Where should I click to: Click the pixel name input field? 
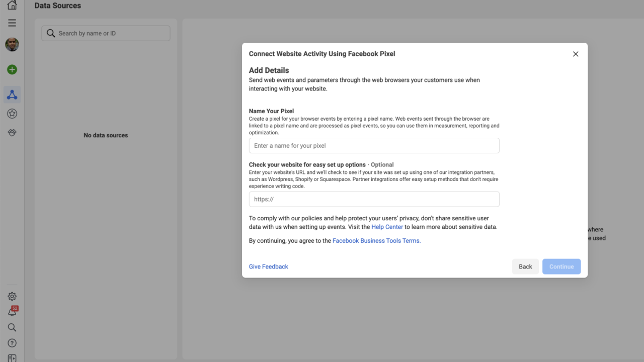374,146
